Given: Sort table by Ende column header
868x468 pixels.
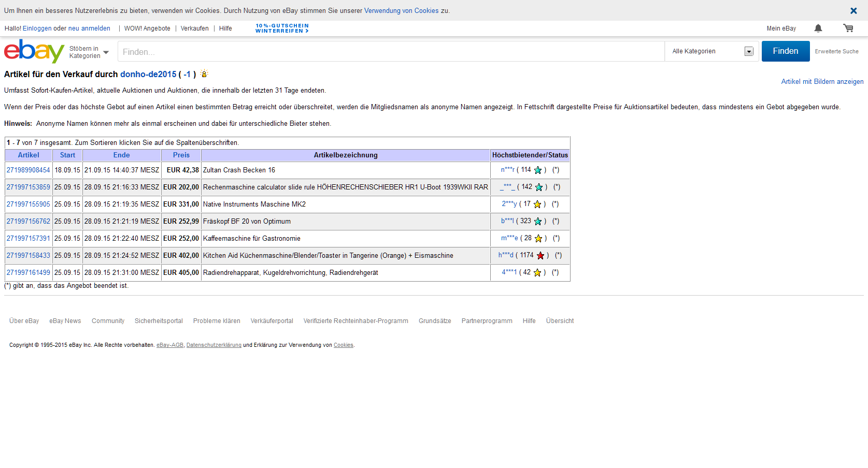Looking at the screenshot, I should [121, 155].
